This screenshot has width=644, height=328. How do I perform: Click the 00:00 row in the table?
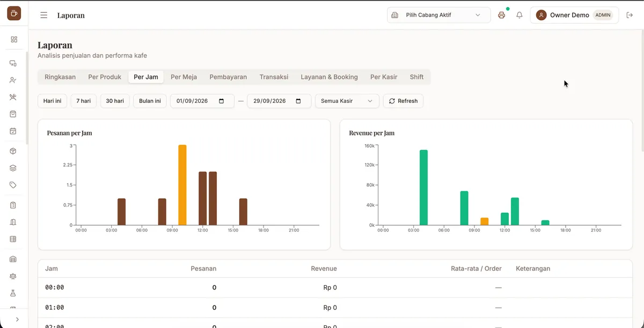point(335,288)
